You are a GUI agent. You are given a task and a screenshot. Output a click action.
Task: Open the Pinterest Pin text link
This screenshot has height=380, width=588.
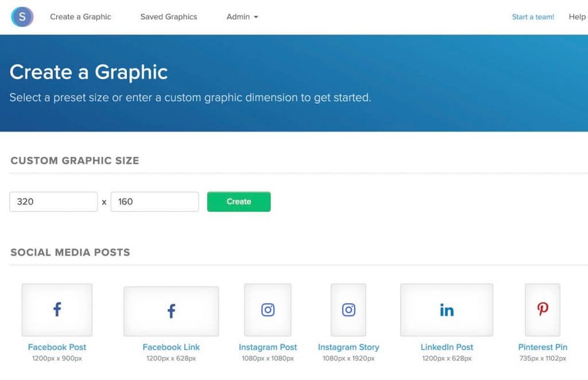click(543, 347)
